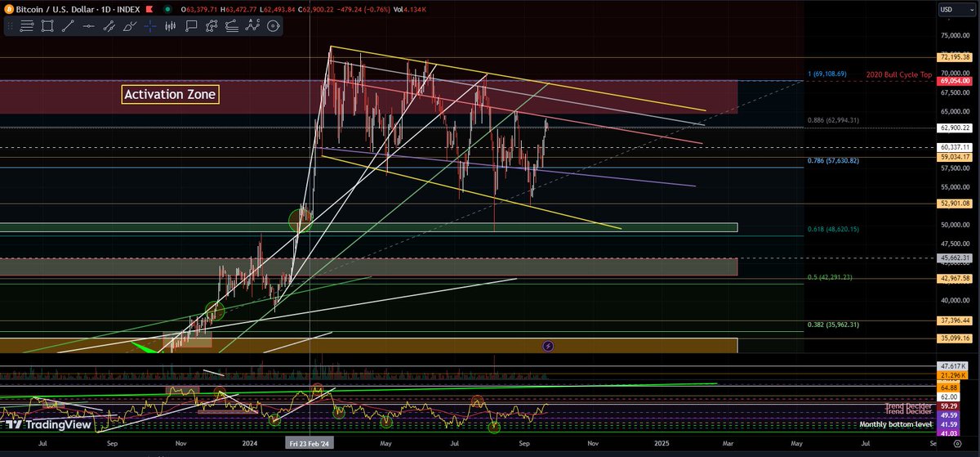Click the Monthly bottom level label

pos(897,425)
